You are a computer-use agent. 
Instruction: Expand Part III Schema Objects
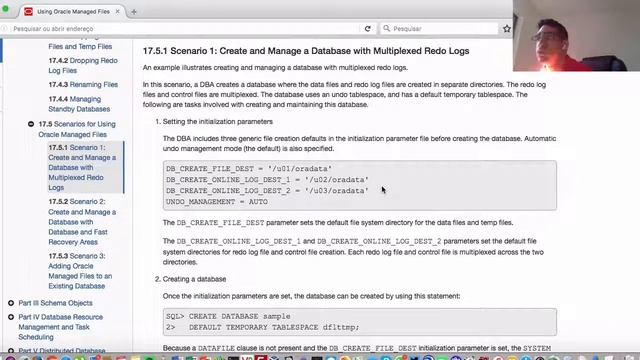(11, 303)
